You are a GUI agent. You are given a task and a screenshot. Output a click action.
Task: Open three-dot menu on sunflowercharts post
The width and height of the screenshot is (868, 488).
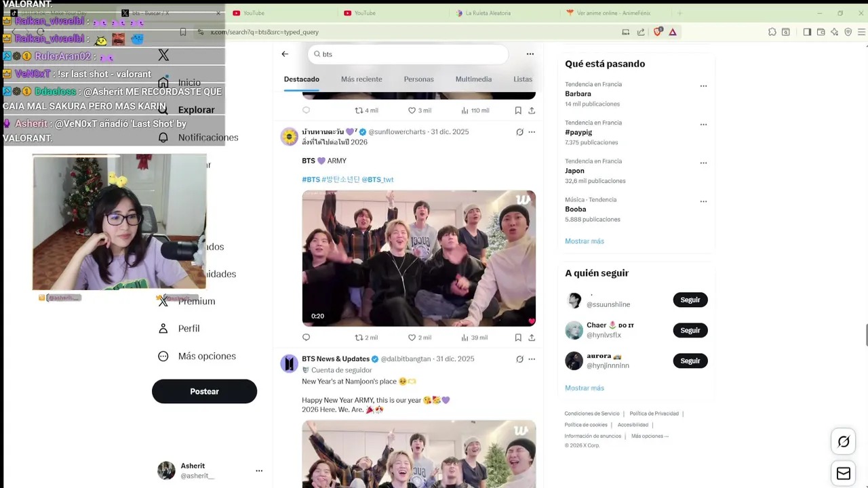point(532,132)
